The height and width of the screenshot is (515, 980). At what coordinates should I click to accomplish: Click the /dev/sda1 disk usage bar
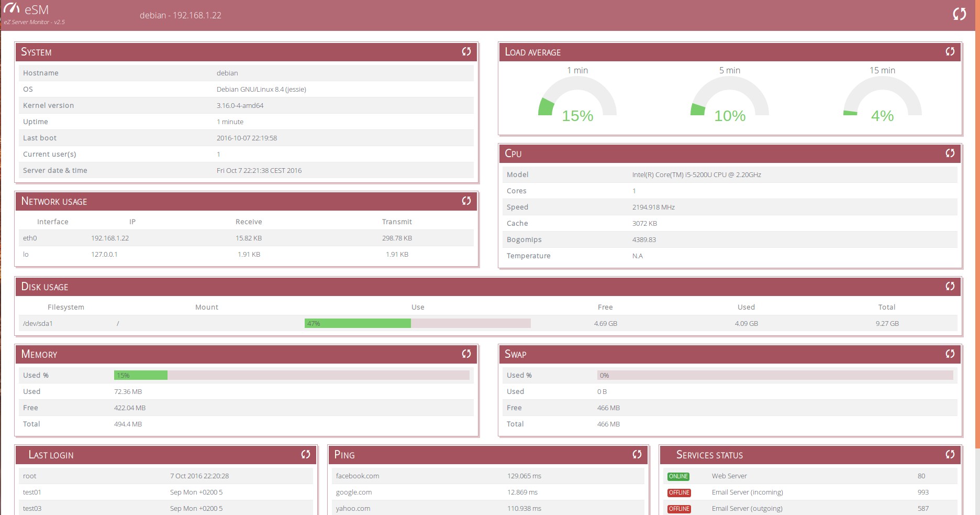[417, 323]
